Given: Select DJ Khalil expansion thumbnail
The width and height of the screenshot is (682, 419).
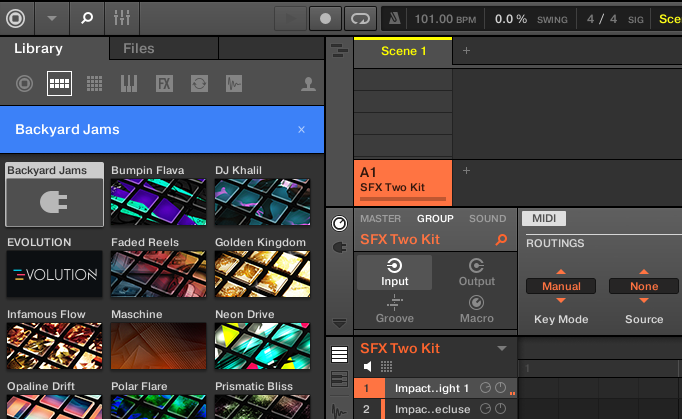Looking at the screenshot, I should coord(262,202).
